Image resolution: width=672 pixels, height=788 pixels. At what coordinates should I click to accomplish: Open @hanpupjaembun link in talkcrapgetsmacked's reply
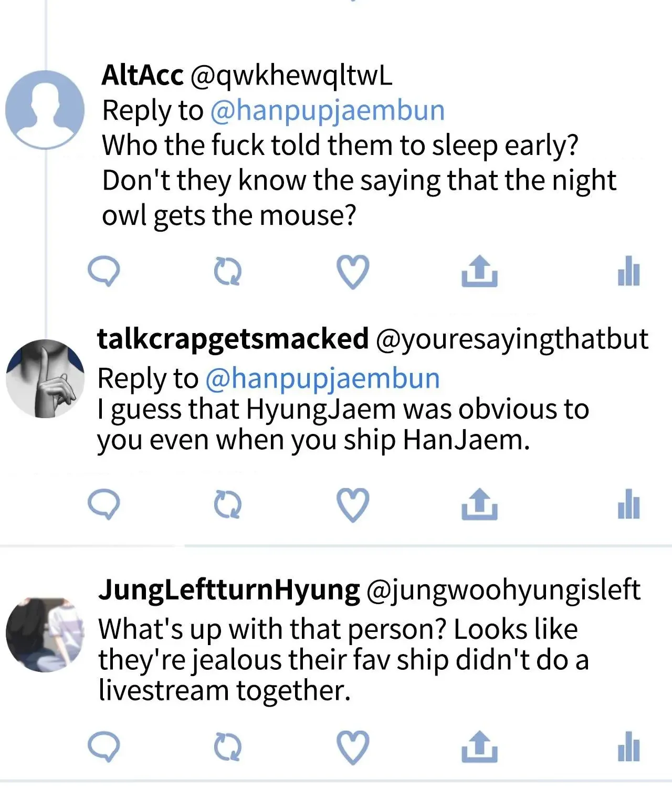tap(322, 379)
